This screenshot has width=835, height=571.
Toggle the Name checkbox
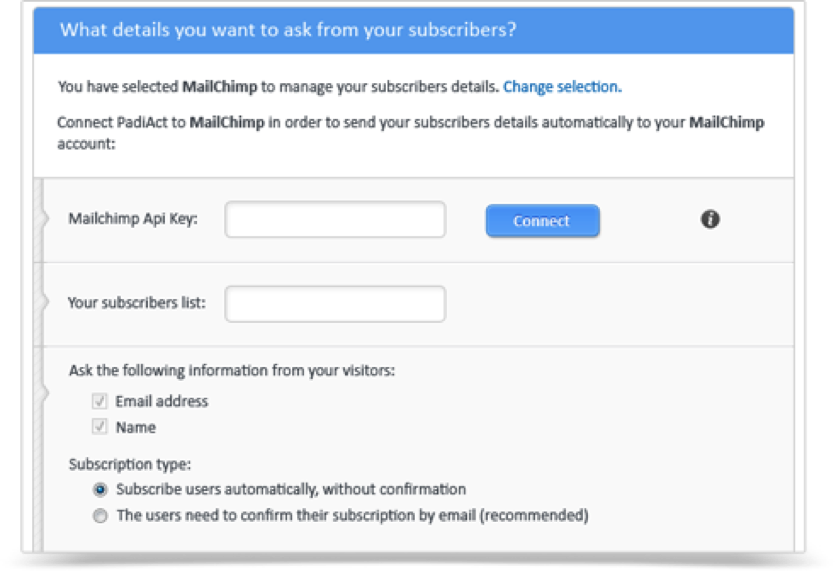pos(100,427)
